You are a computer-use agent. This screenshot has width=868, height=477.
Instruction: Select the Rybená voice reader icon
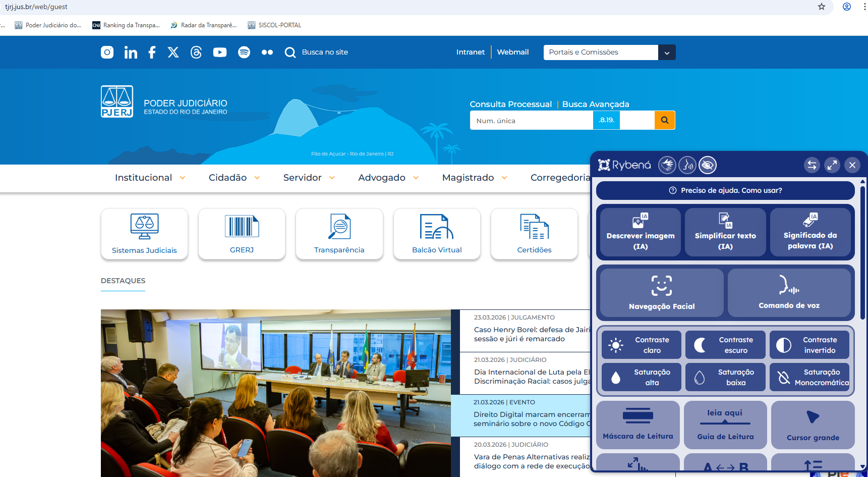(687, 165)
